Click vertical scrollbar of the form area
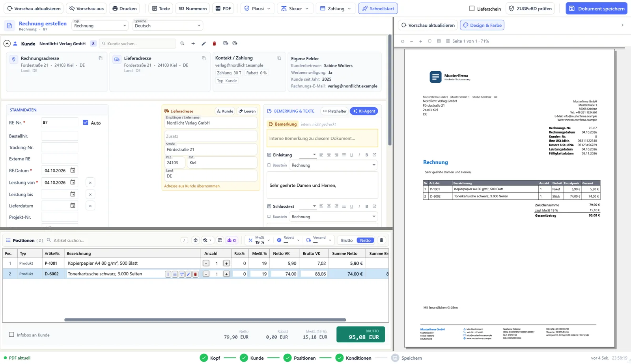631x364 pixels. (x=390, y=91)
